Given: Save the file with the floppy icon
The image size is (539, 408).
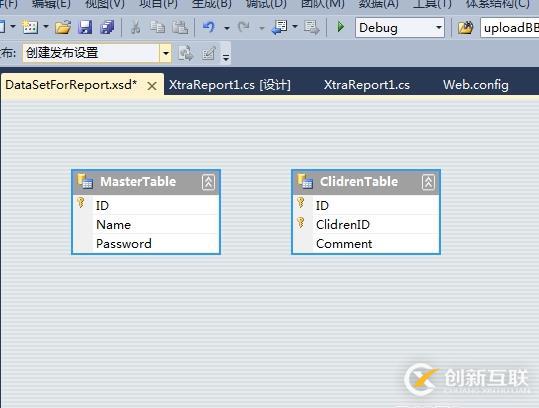Looking at the screenshot, I should click(x=85, y=27).
